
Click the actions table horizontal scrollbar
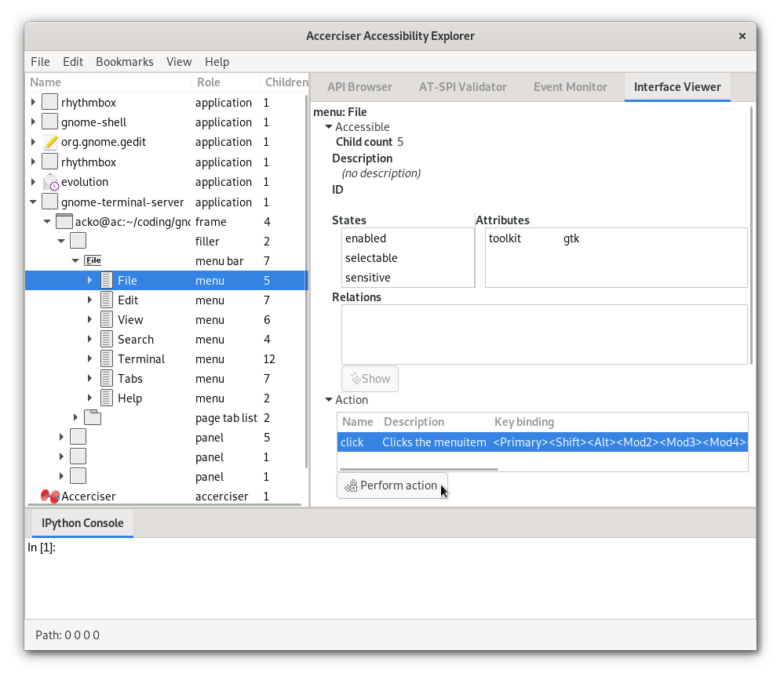(x=418, y=469)
